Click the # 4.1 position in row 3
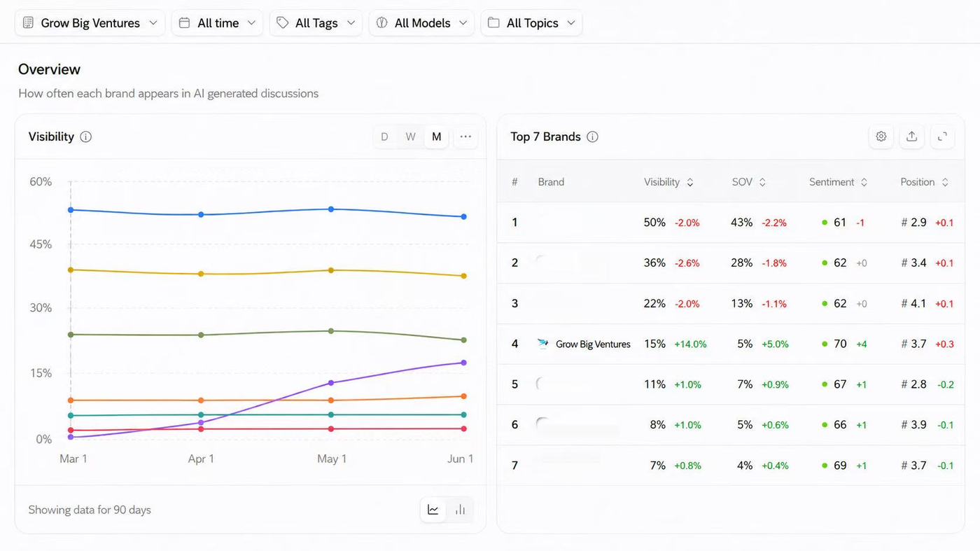 pos(913,304)
